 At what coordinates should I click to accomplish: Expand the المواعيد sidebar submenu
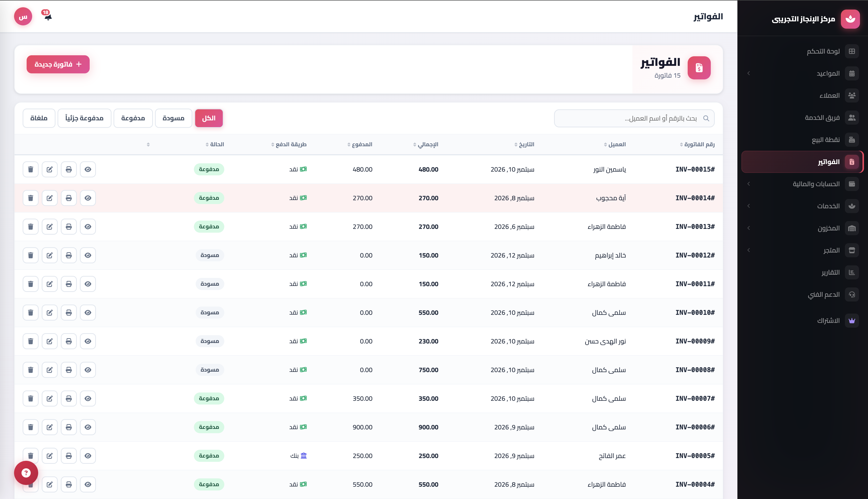pyautogui.click(x=802, y=73)
